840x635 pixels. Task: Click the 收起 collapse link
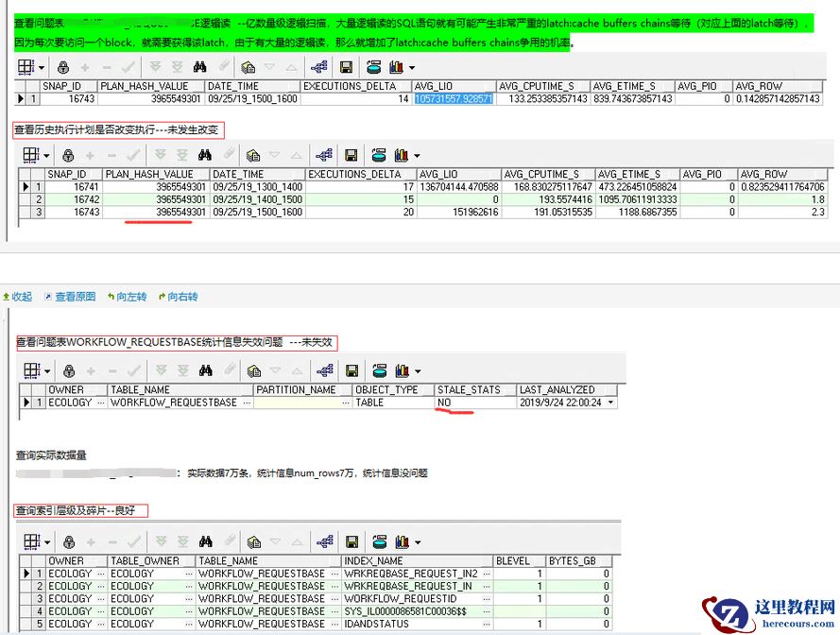[x=18, y=297]
